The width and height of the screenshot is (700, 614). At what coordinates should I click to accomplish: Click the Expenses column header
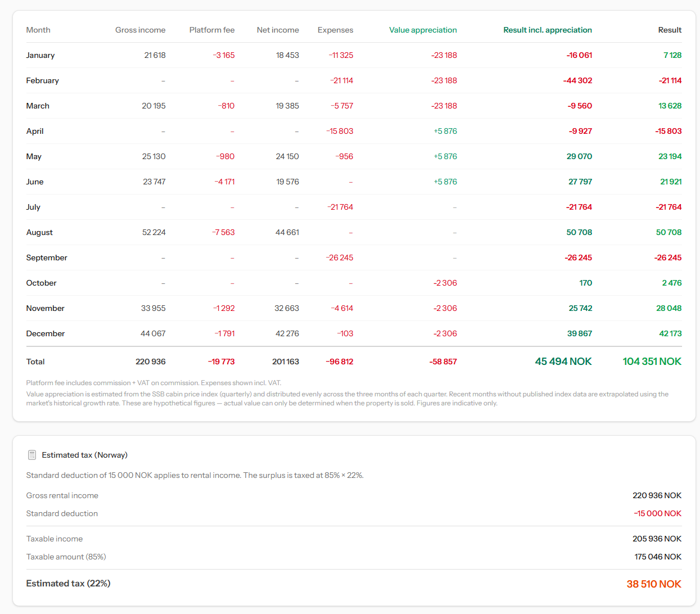click(336, 30)
